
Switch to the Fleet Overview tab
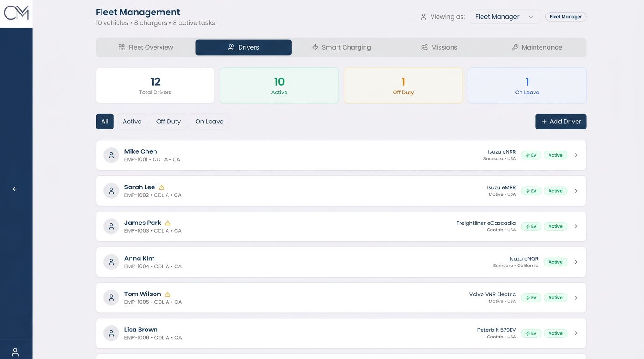tap(146, 47)
